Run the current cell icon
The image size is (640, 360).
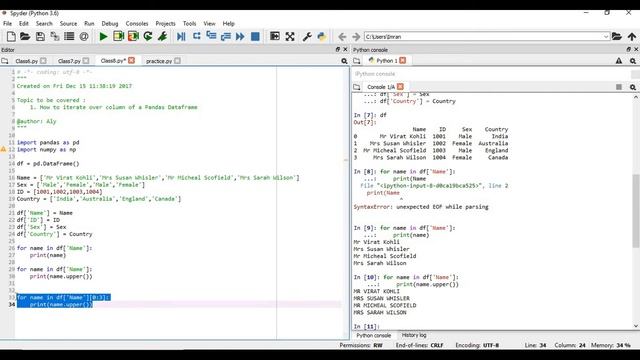tap(118, 36)
